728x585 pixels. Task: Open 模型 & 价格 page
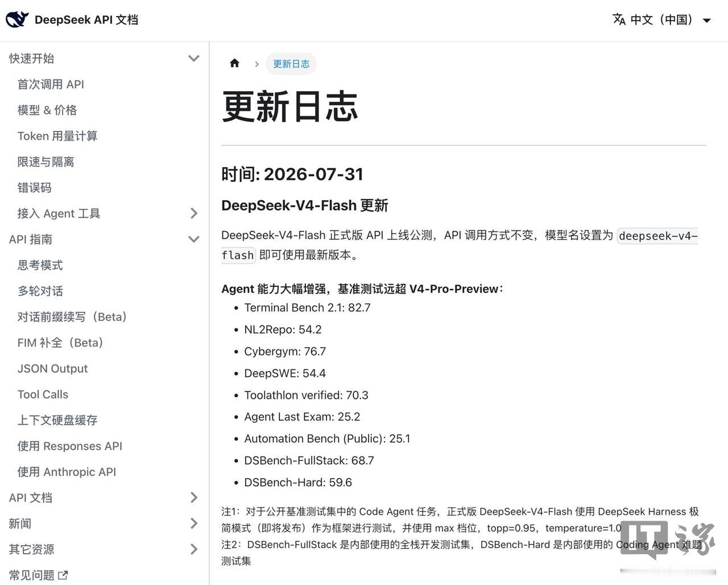[47, 110]
